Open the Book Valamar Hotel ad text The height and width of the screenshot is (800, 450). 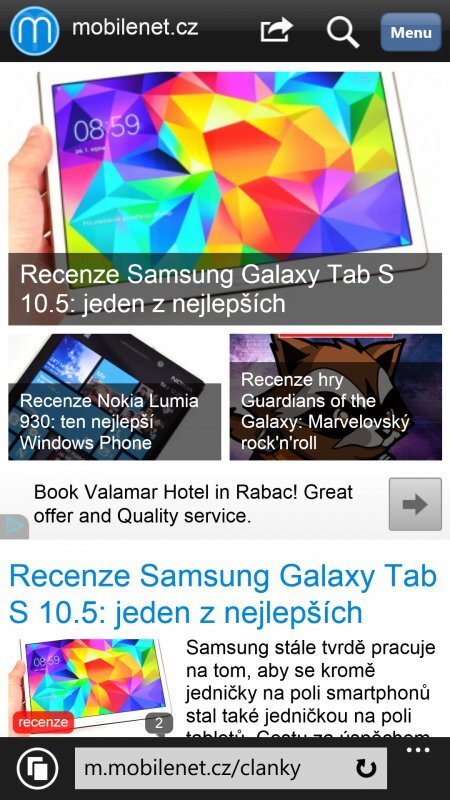(x=193, y=504)
